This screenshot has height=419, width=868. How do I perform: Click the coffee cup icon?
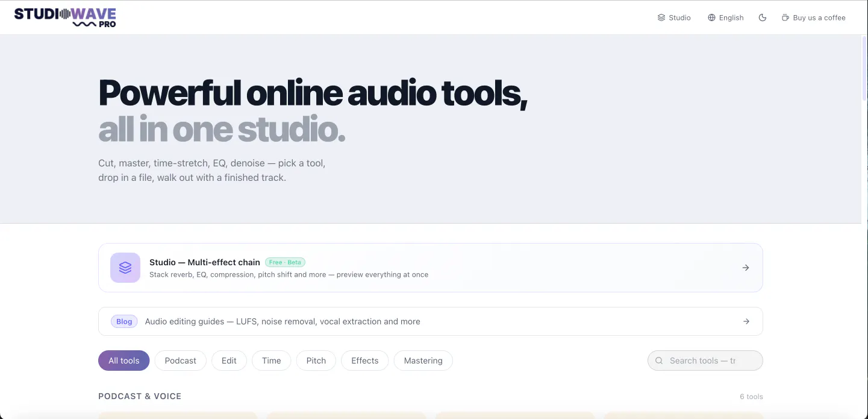tap(785, 18)
